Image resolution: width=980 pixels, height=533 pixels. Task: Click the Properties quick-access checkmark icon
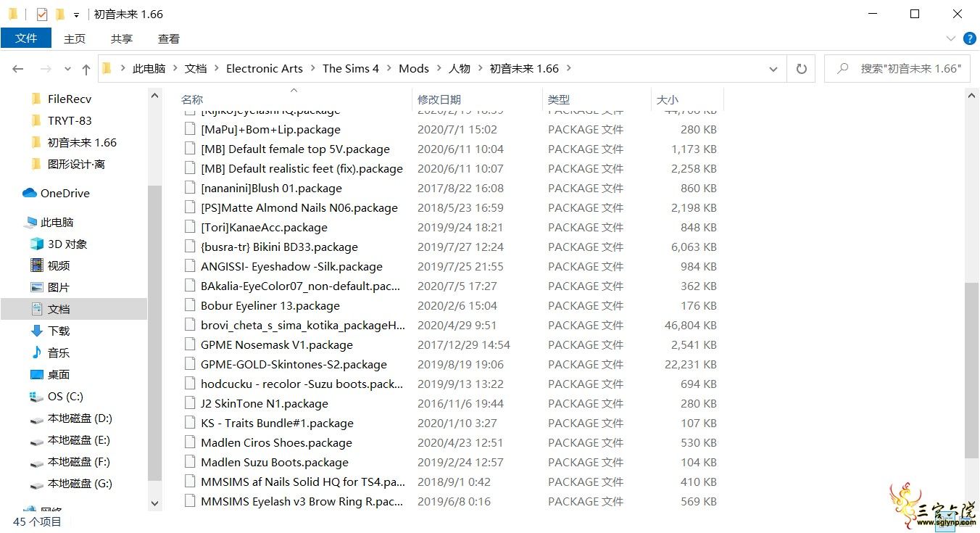pos(41,14)
